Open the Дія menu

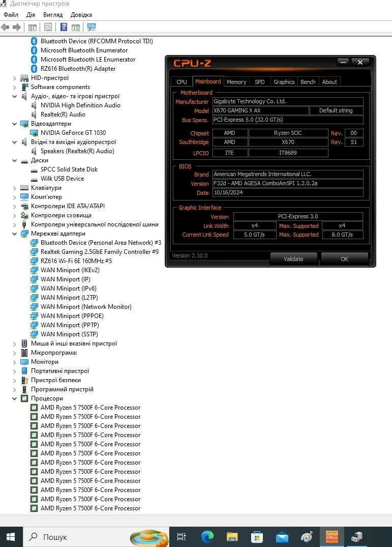pos(31,15)
